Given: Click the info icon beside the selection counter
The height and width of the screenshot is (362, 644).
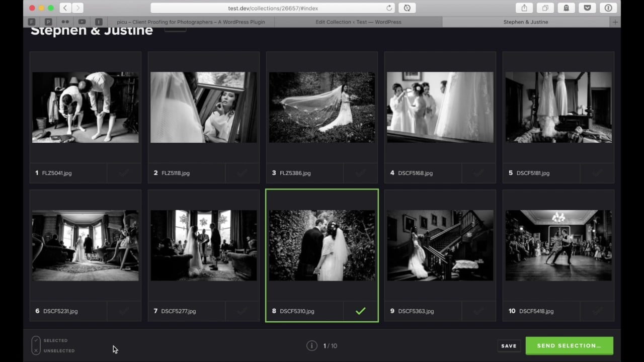Looking at the screenshot, I should point(312,346).
